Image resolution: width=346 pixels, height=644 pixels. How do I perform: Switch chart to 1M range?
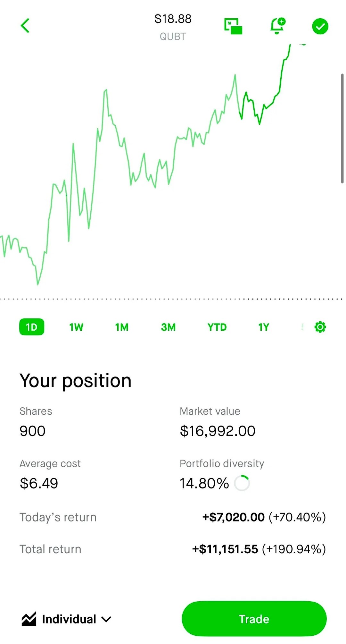coord(122,327)
